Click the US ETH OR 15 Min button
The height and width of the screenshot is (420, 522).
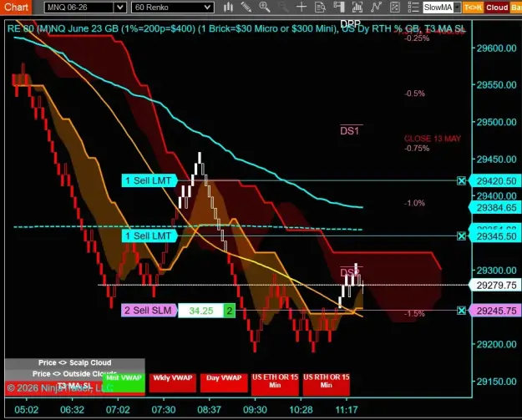click(275, 383)
